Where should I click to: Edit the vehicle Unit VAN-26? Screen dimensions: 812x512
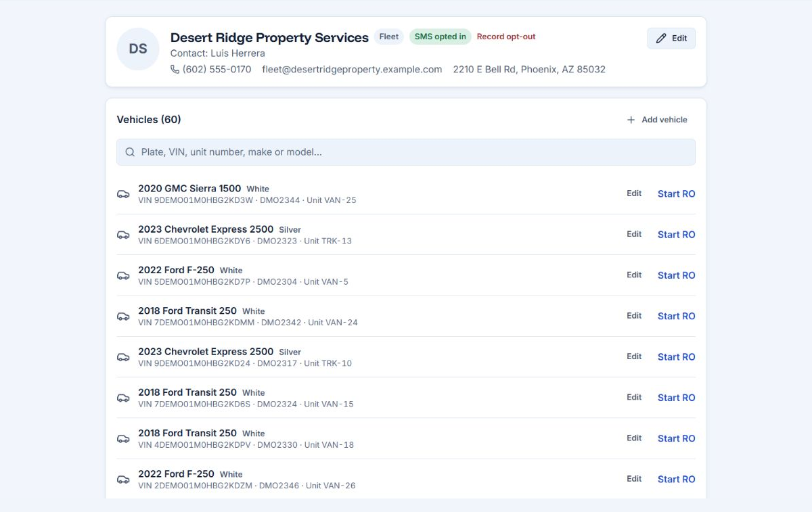[634, 478]
